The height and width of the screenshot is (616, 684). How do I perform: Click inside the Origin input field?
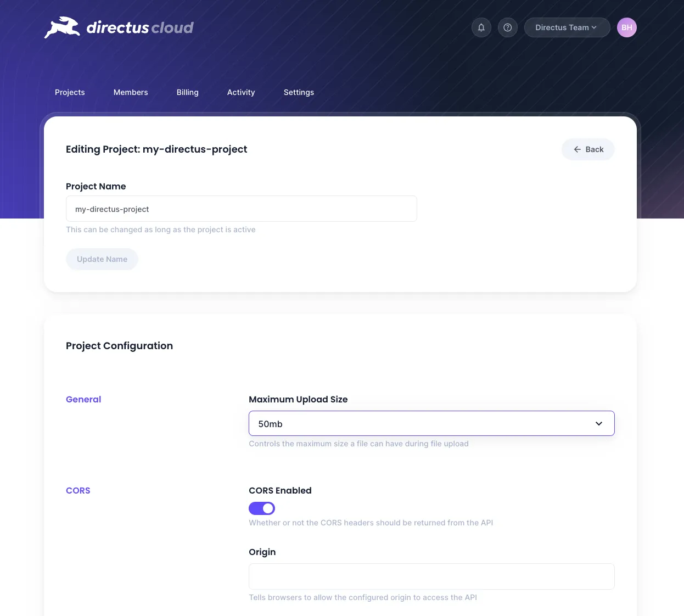click(x=431, y=576)
